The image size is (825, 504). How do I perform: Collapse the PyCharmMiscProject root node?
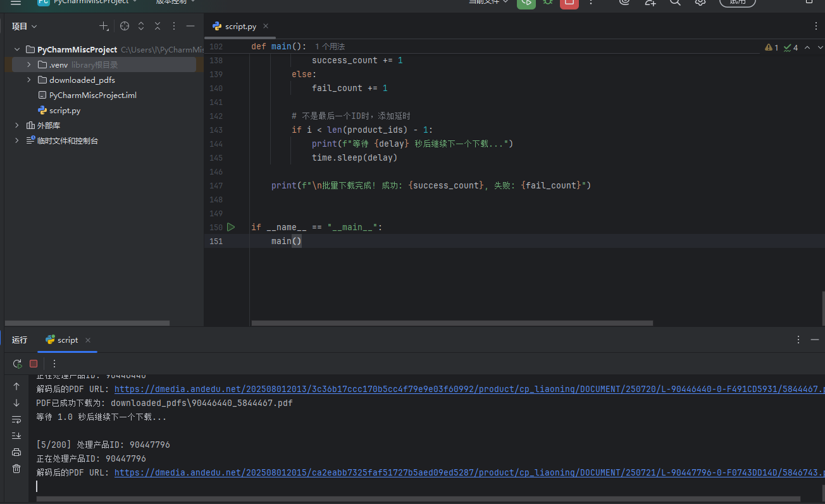tap(17, 49)
